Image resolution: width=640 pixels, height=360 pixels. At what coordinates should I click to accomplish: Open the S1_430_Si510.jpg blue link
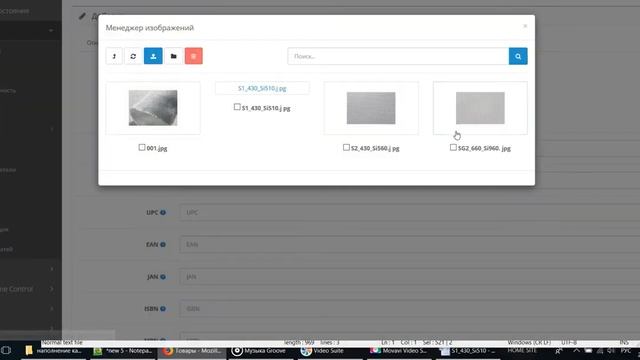pyautogui.click(x=262, y=88)
